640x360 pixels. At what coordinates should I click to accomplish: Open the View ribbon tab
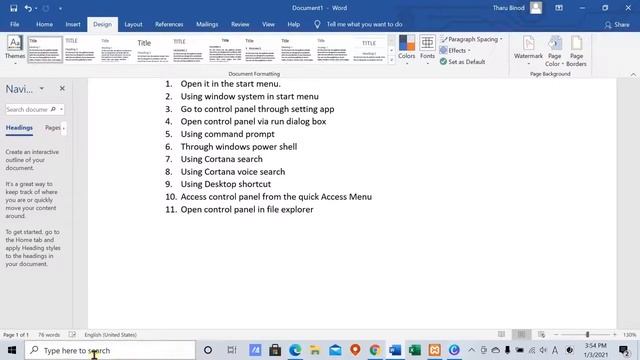pyautogui.click(x=268, y=24)
